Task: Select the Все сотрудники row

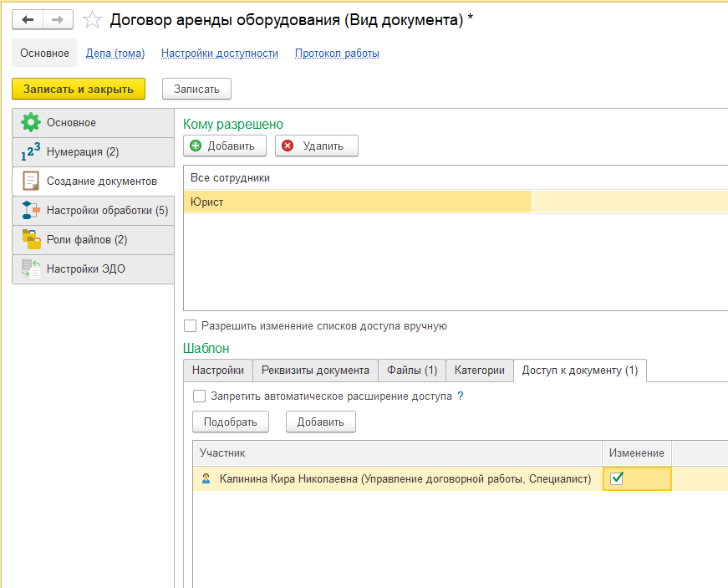Action: [x=334, y=177]
